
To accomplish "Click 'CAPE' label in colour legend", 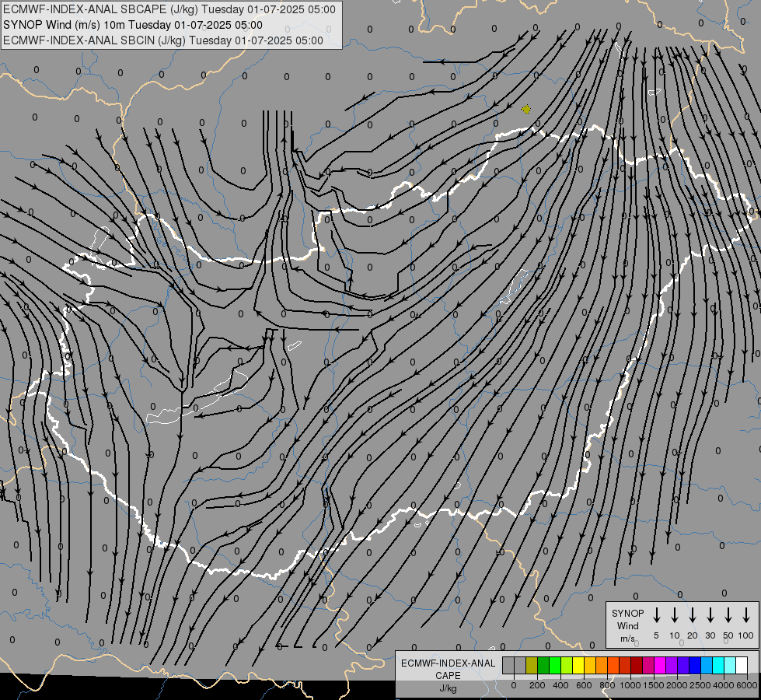I will [x=448, y=676].
